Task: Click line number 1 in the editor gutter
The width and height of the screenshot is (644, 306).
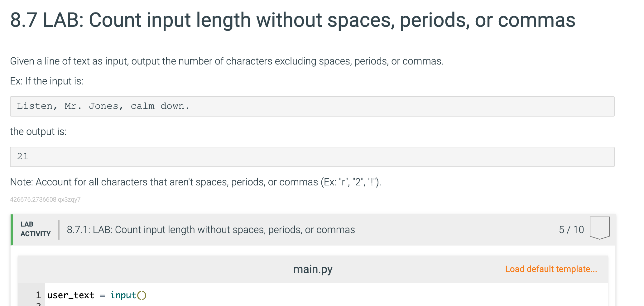Action: click(38, 295)
